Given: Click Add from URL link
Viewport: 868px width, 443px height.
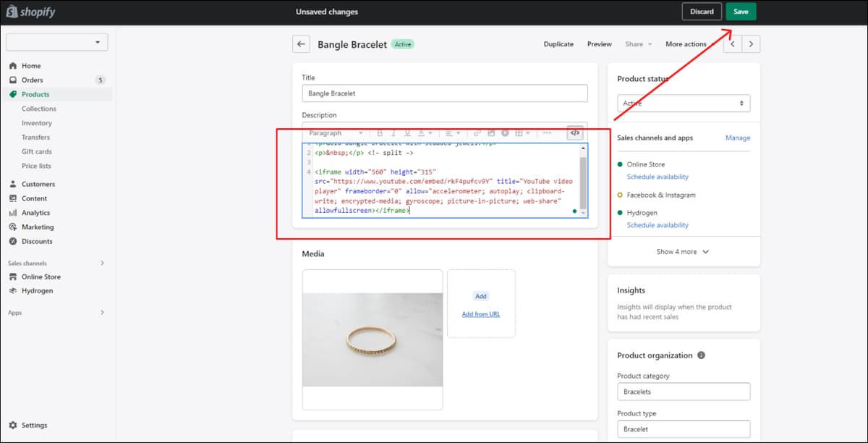Looking at the screenshot, I should click(481, 314).
